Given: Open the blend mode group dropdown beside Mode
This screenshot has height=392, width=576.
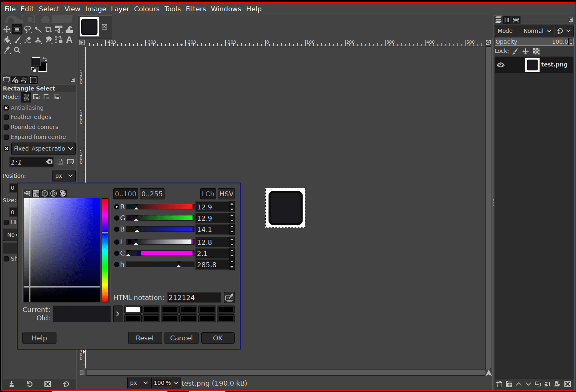Looking at the screenshot, I should pyautogui.click(x=564, y=31).
